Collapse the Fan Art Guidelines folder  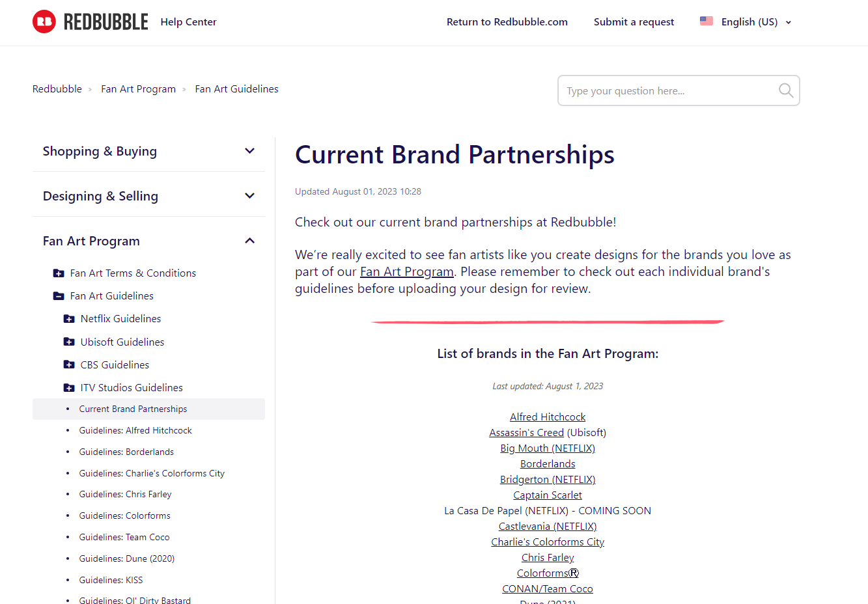coord(59,296)
